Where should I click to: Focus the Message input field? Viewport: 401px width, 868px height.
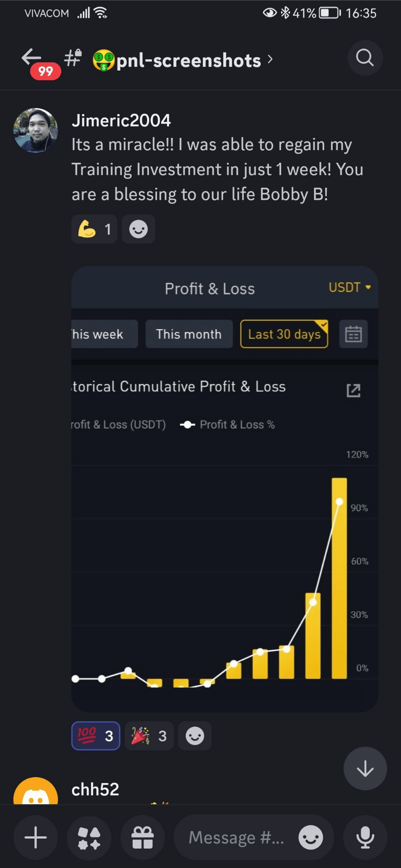pos(235,838)
